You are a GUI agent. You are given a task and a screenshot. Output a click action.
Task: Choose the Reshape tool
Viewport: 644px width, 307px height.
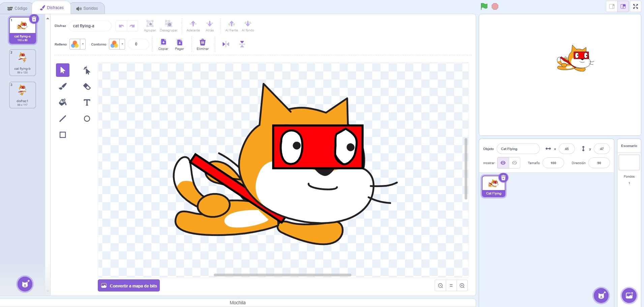point(87,70)
